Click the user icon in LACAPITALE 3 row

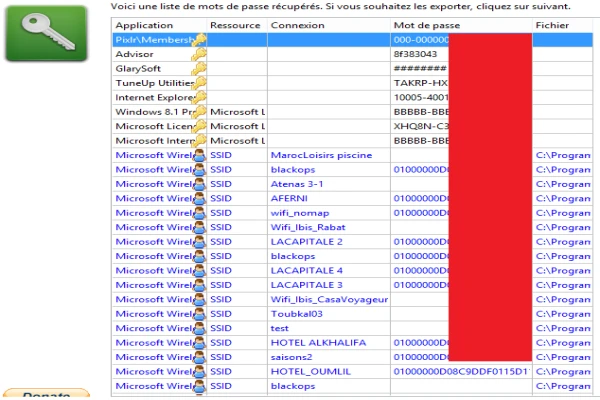point(199,285)
